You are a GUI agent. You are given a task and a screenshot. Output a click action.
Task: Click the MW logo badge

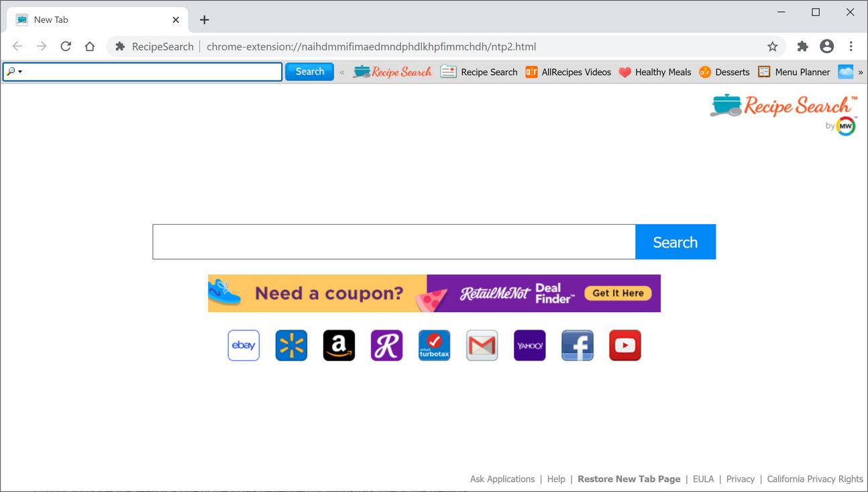(x=846, y=126)
